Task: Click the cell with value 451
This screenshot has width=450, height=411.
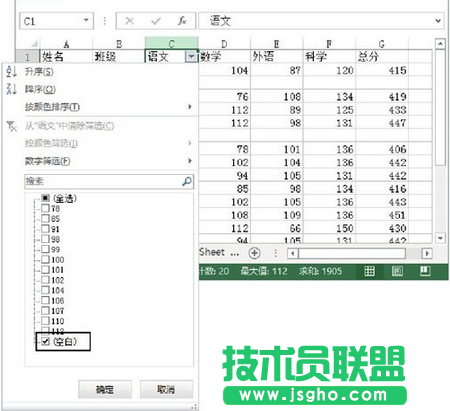Action: click(382, 215)
